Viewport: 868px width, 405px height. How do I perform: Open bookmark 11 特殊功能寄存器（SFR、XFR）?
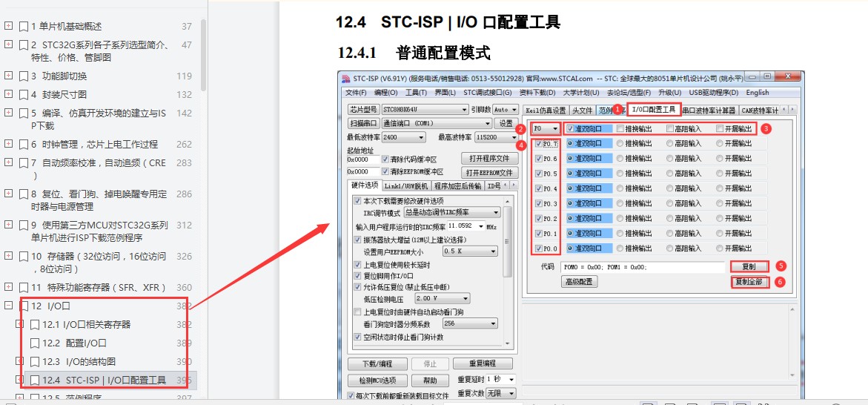pos(99,288)
